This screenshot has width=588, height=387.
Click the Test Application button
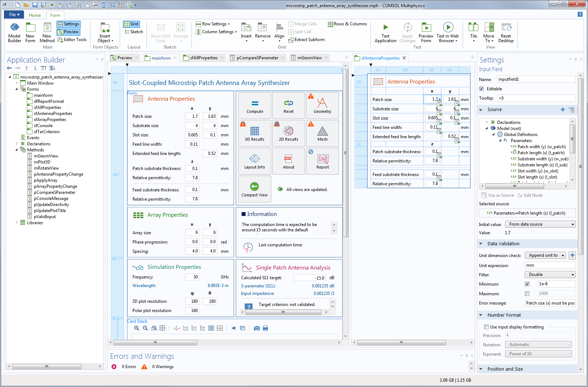coord(385,33)
